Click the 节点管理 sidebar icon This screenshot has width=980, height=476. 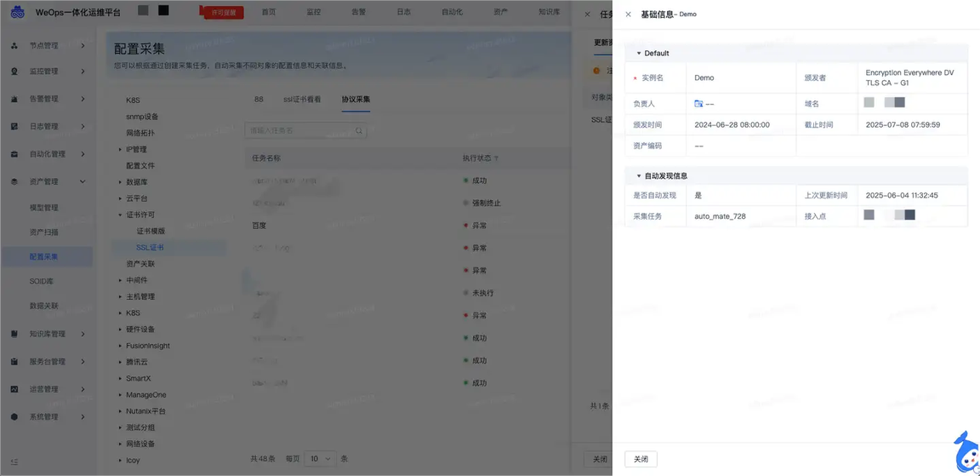coord(14,46)
